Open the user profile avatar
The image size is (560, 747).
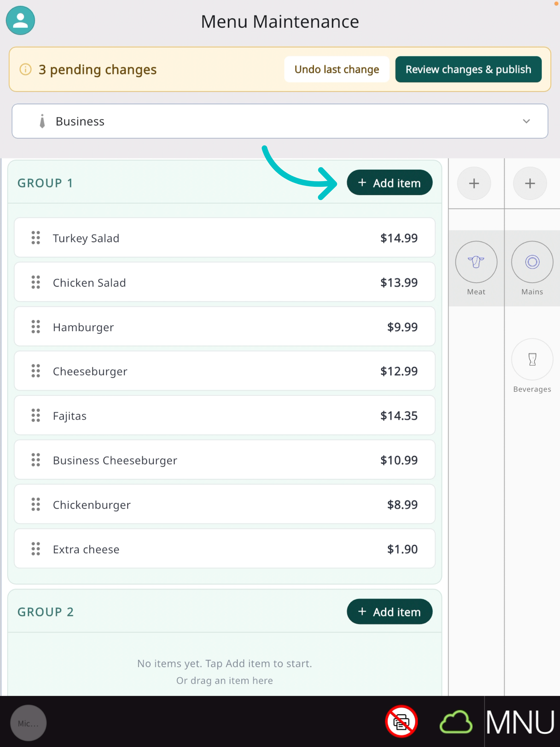pos(20,20)
